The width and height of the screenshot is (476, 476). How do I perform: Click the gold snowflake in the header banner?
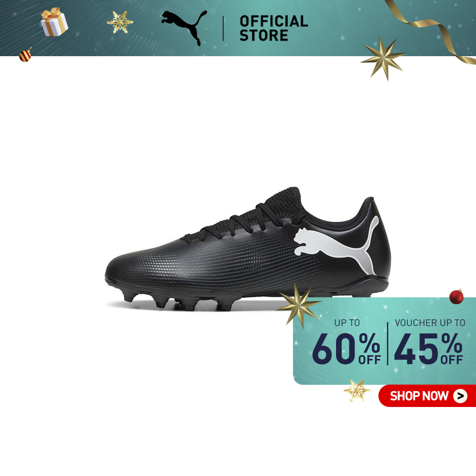[x=120, y=22]
